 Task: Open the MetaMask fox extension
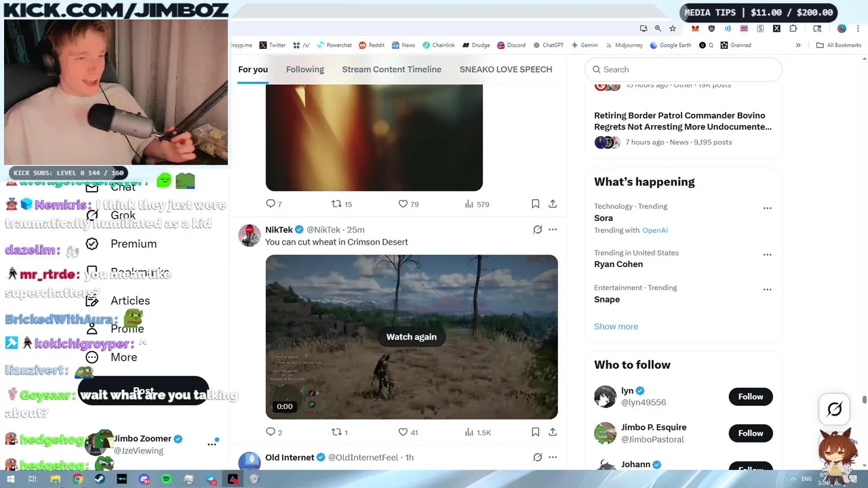point(695,28)
